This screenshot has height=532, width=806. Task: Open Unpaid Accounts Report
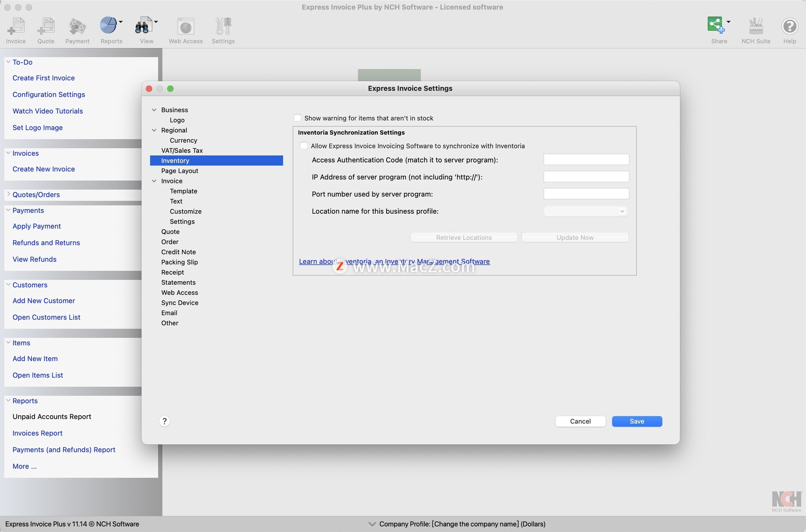click(52, 417)
